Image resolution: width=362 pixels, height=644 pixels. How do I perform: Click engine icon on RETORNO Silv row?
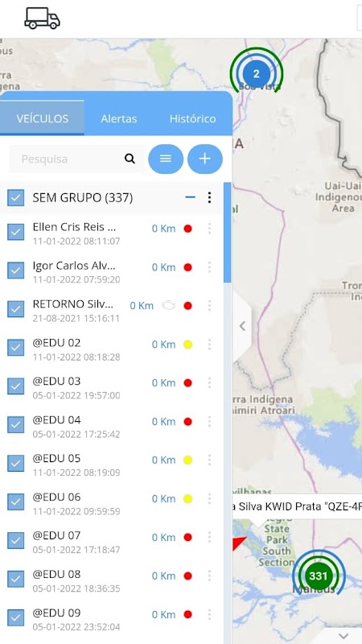point(168,306)
